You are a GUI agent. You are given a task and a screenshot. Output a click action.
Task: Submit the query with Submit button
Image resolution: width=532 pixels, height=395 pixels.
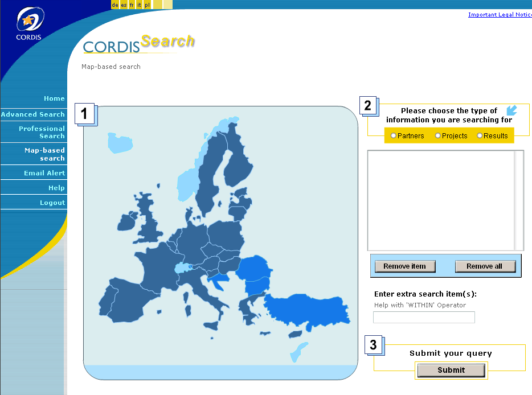pos(451,370)
